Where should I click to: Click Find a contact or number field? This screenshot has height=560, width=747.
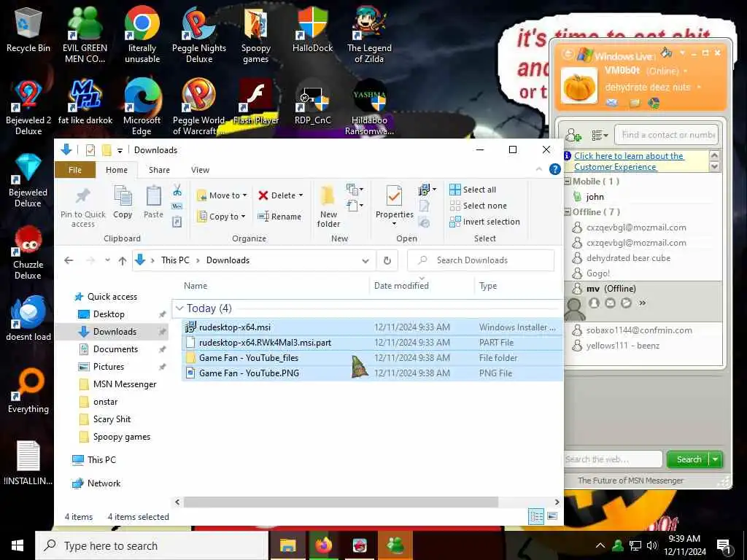pos(666,135)
